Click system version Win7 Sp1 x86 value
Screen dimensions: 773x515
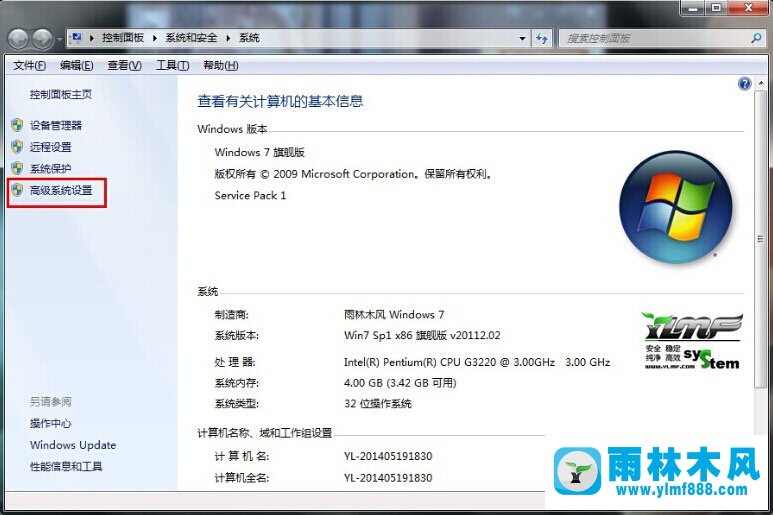click(x=422, y=336)
